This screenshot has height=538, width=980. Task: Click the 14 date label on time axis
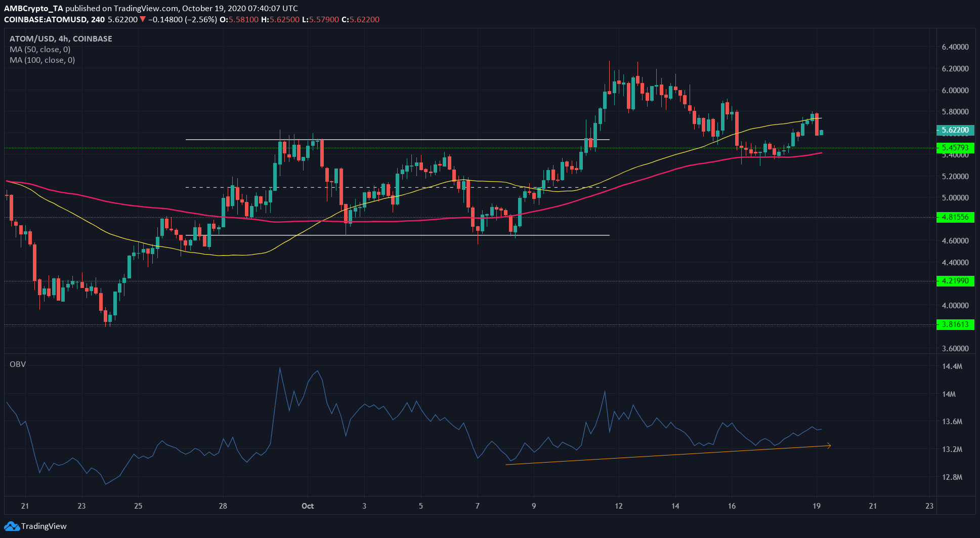pyautogui.click(x=675, y=506)
